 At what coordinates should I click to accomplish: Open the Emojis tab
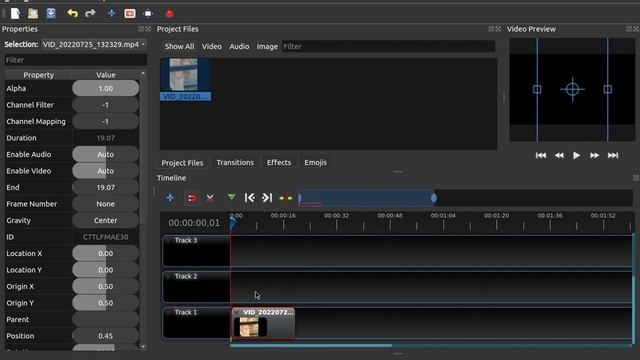316,162
